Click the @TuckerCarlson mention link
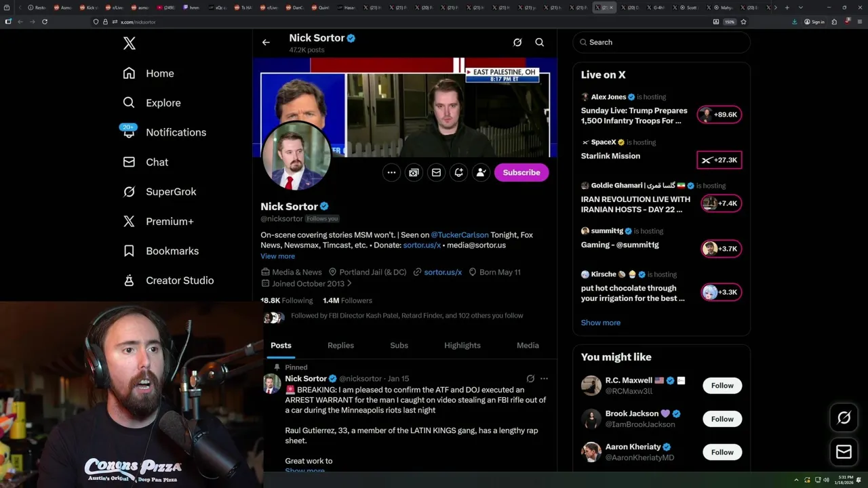868x488 pixels. point(460,235)
